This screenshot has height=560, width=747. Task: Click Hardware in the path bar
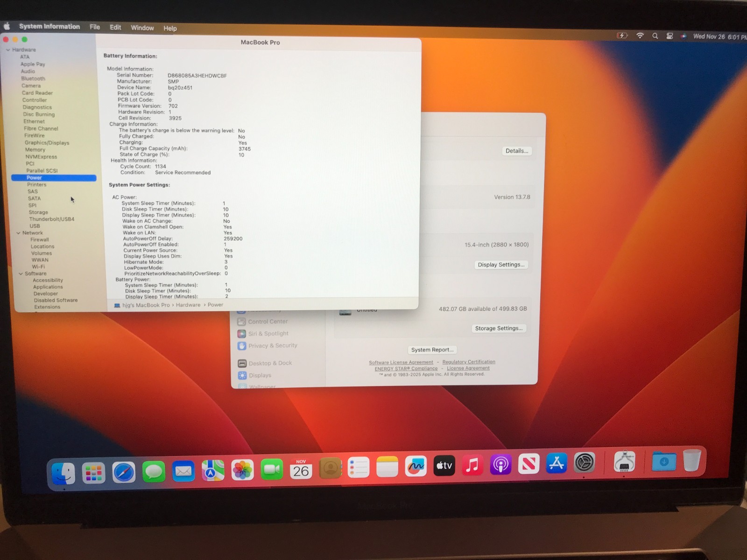tap(188, 305)
